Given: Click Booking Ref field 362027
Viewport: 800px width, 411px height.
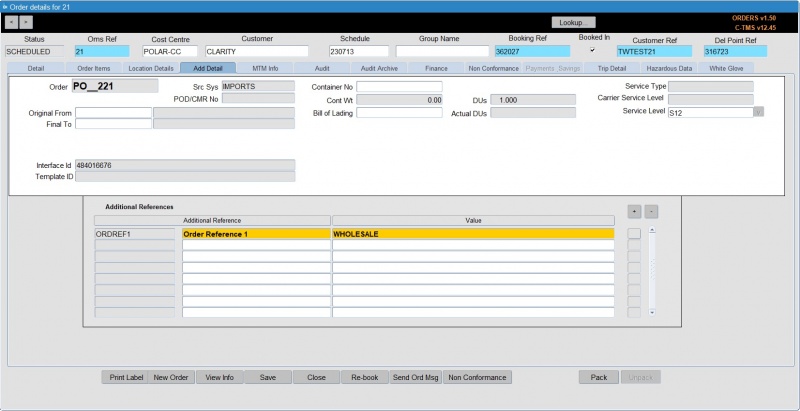Looking at the screenshot, I should point(532,52).
